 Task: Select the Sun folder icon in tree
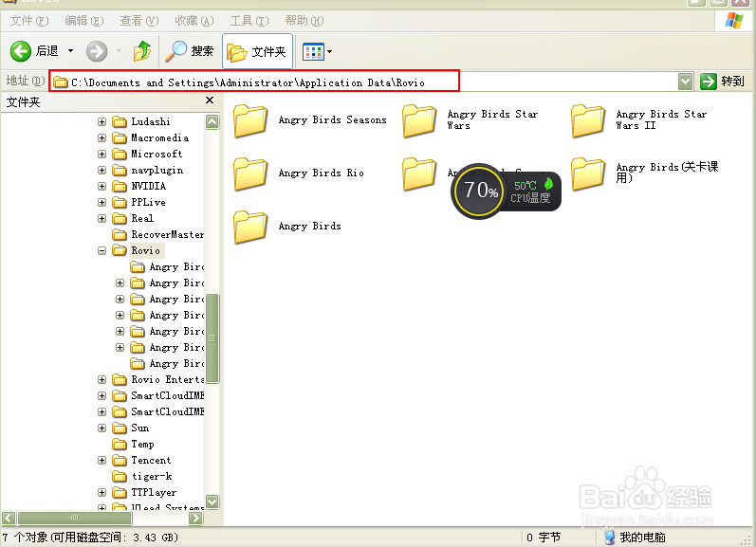(x=120, y=428)
